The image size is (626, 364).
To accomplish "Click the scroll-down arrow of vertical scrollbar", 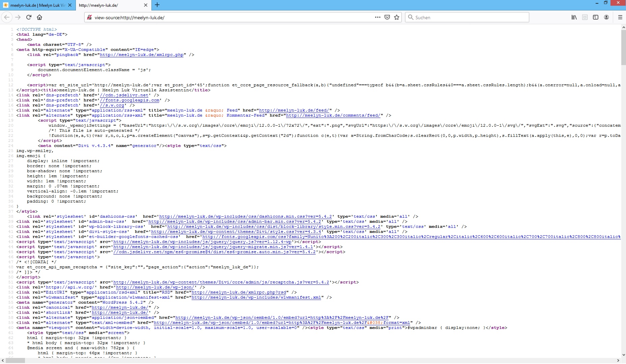I will 623,355.
